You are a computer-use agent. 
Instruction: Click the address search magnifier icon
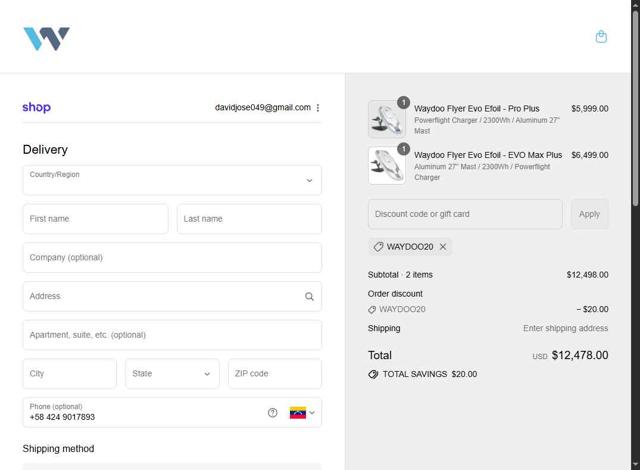click(309, 296)
